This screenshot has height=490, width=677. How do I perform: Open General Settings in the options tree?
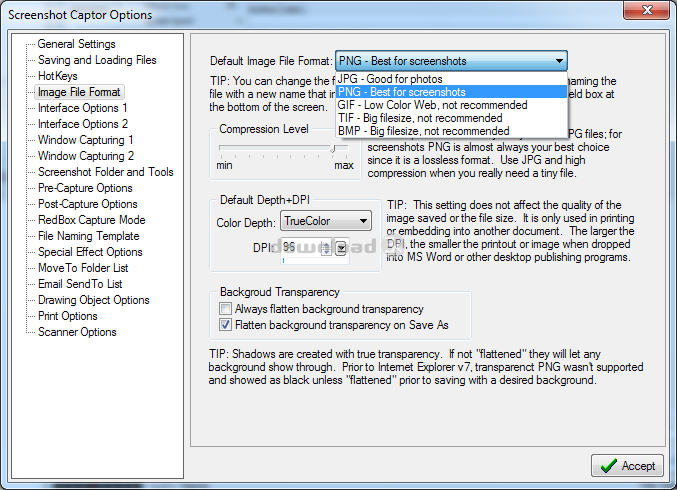(76, 44)
